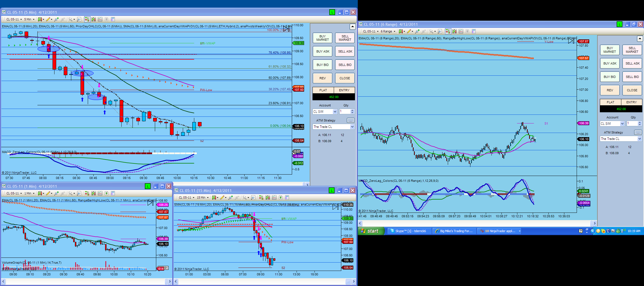Image resolution: width=644 pixels, height=286 pixels.
Task: Toggle Chart Trader panel in 5 Min chart
Action: pos(87,19)
